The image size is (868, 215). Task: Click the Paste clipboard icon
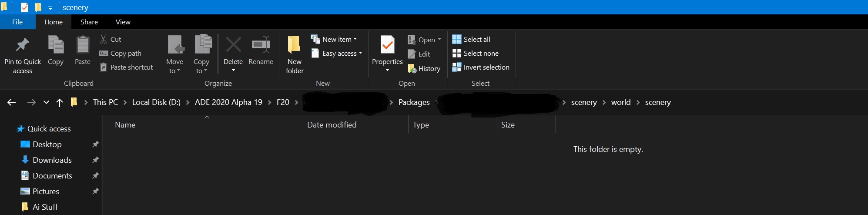click(83, 45)
